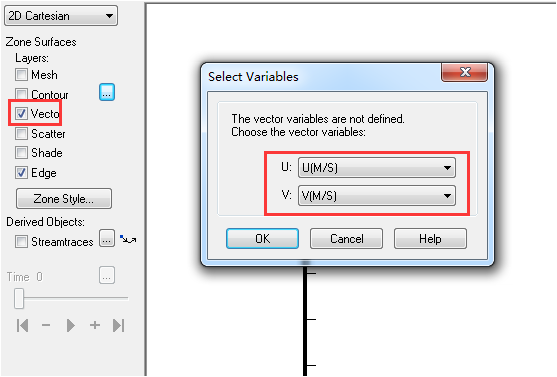Viewport: 557px width, 377px height.
Task: Toggle the Shade layer checkbox
Action: point(21,152)
